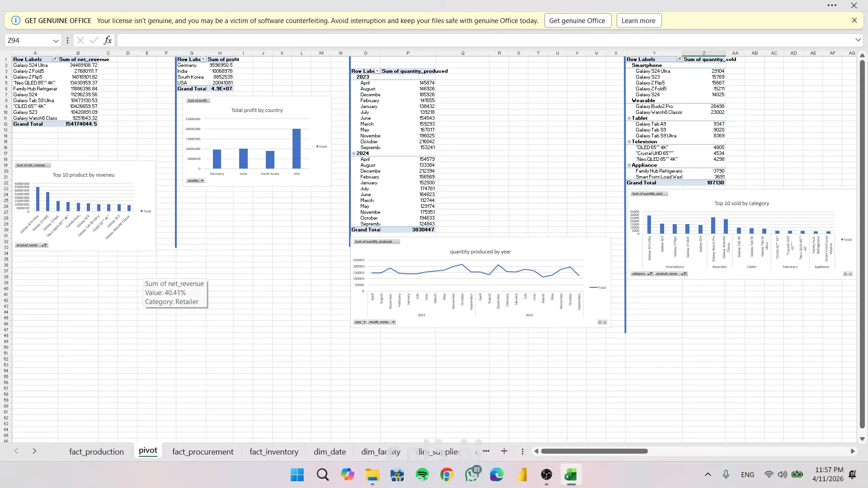Open product_name field button on revenue chart
The height and width of the screenshot is (488, 868).
point(31,245)
